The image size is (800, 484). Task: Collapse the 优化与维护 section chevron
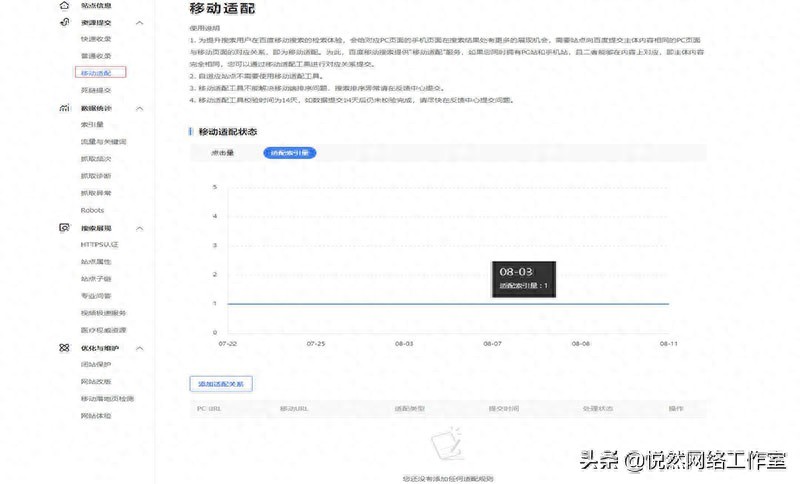[140, 348]
